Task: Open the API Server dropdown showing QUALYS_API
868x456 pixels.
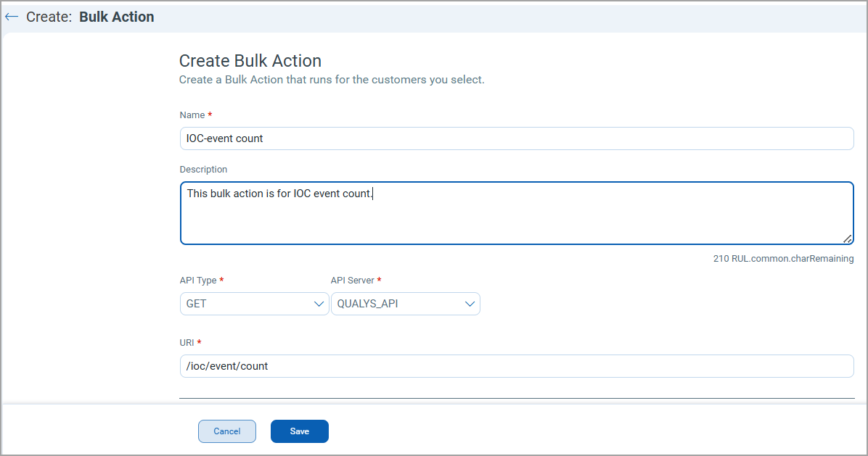Action: click(x=405, y=304)
